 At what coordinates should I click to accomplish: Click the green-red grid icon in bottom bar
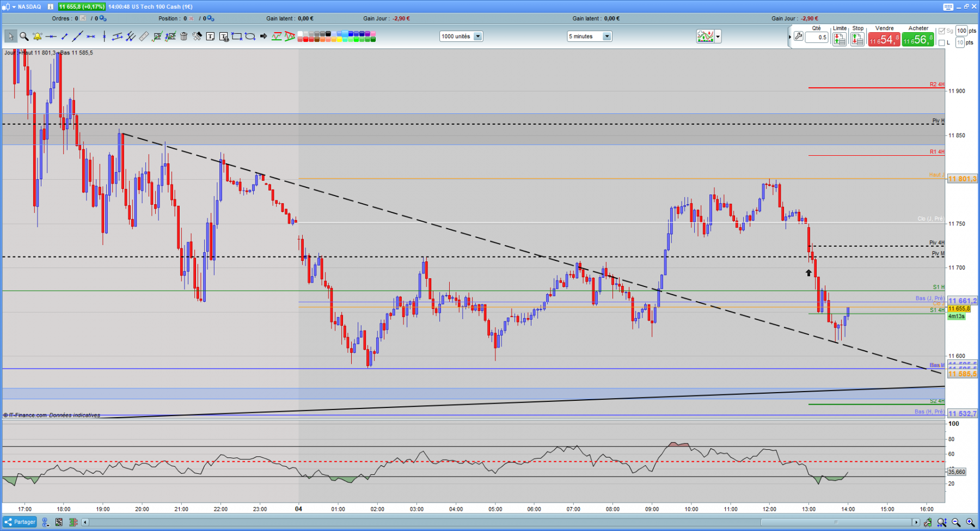(73, 522)
